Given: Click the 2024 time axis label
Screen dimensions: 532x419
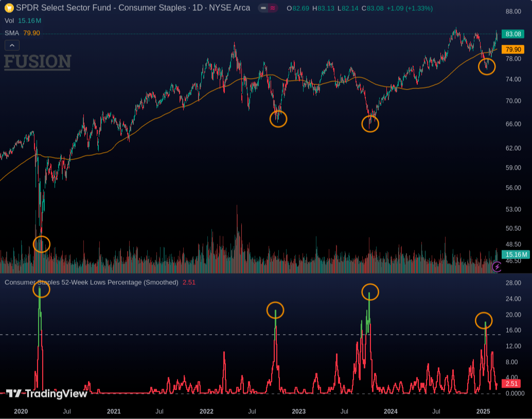Looking at the screenshot, I should tap(391, 411).
